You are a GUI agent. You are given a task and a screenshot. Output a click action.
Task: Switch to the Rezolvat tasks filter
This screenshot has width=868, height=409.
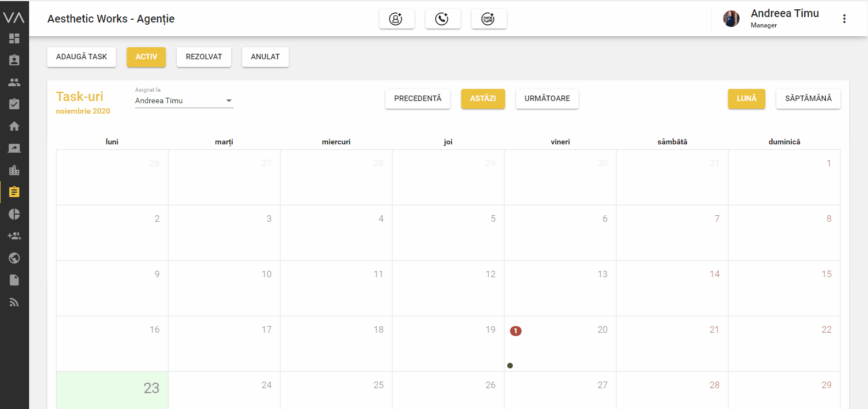coord(204,57)
